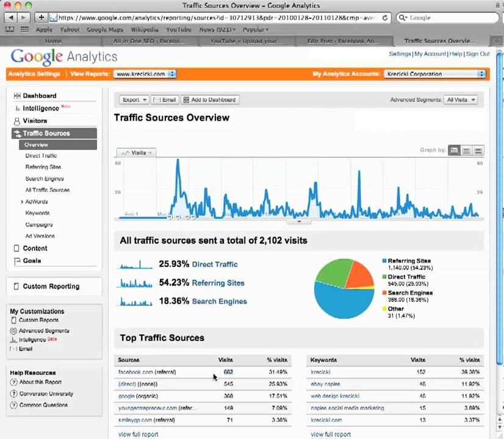Click the Advanced Segments gear icon
This screenshot has width=504, height=439.
click(13, 330)
